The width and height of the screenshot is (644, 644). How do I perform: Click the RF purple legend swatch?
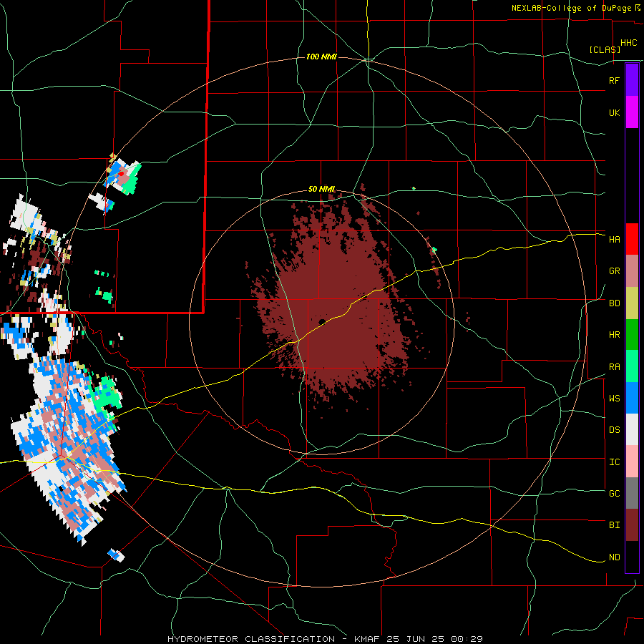[632, 80]
